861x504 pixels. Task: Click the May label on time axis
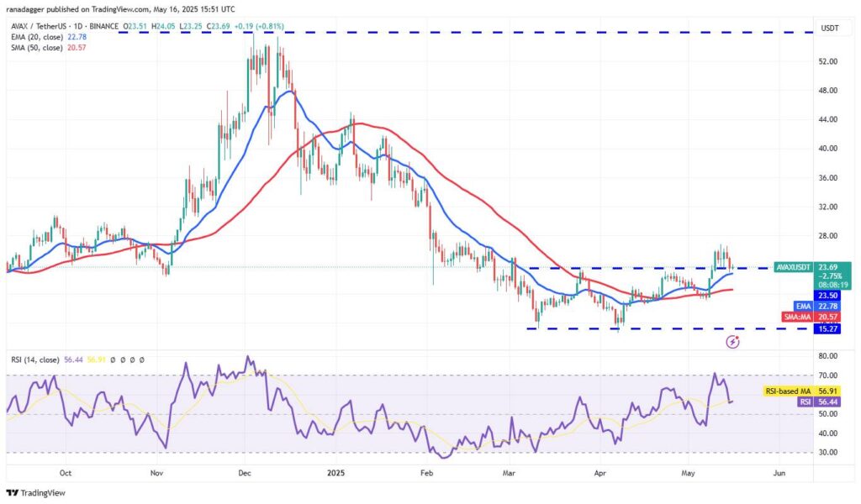[x=688, y=473]
